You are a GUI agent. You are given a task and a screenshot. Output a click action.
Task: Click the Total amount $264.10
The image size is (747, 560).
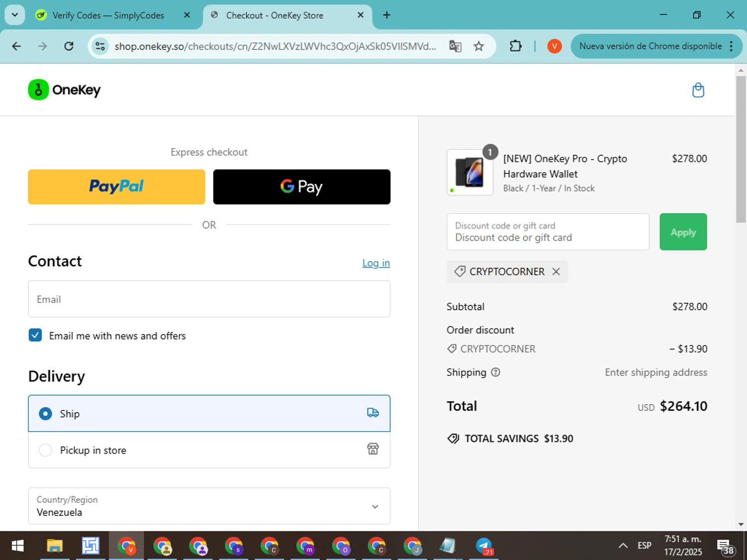coord(683,406)
